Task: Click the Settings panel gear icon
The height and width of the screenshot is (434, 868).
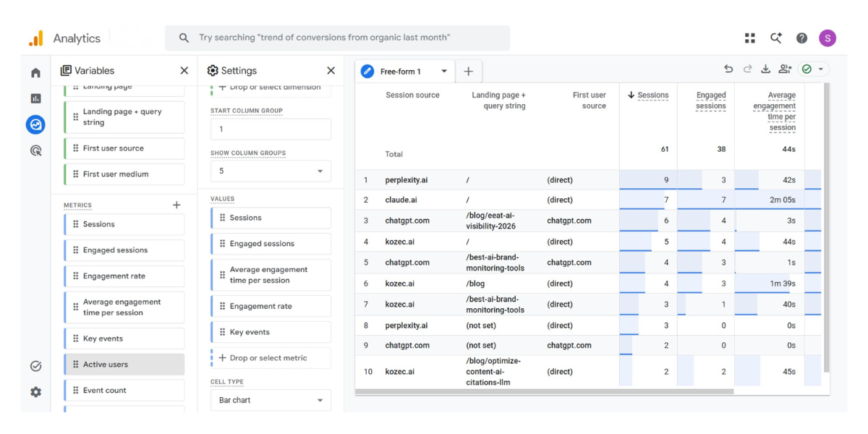Action: (212, 70)
